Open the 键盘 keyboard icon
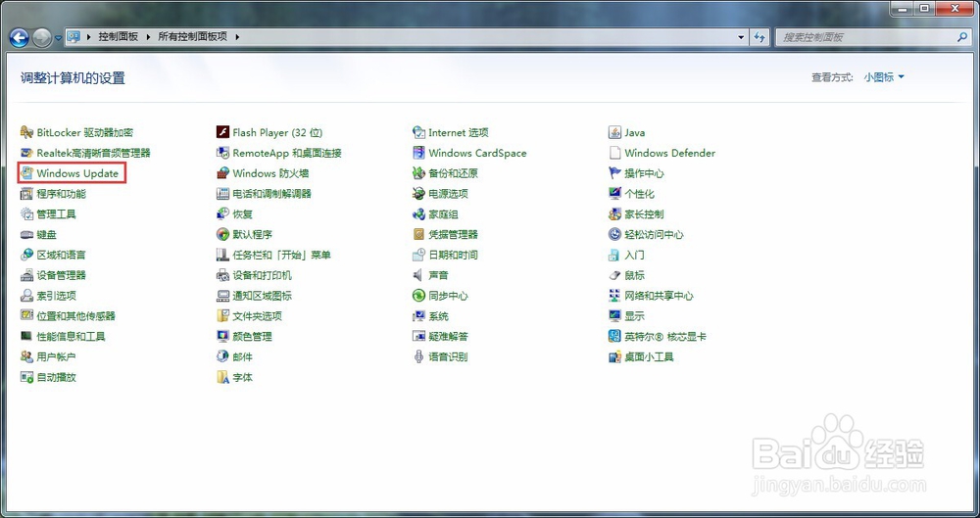 (x=26, y=234)
